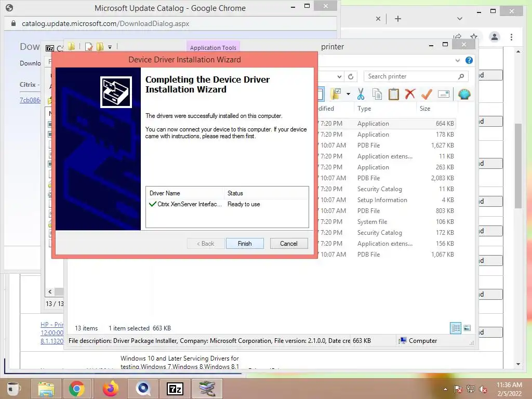
Task: Open the Chrome tab search chevron
Action: 460,19
